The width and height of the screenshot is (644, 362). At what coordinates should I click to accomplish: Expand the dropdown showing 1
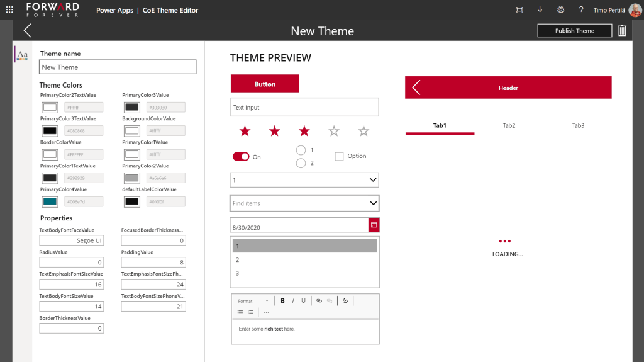pyautogui.click(x=373, y=180)
